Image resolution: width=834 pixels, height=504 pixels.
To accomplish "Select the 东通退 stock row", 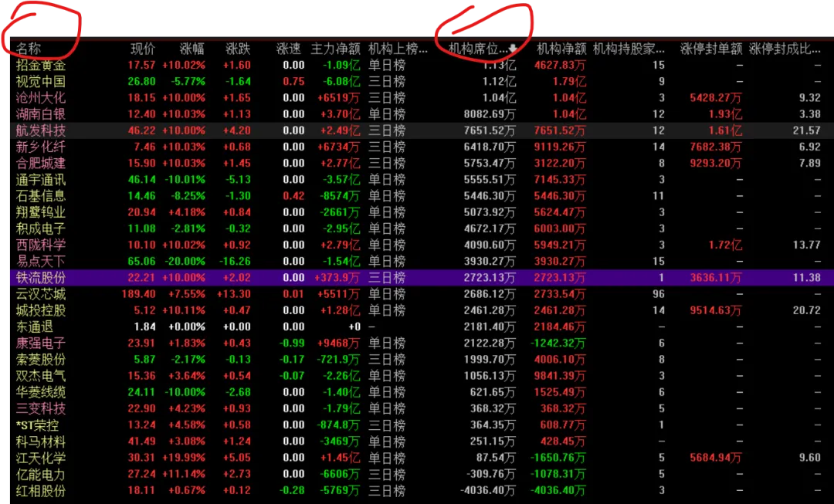I will click(422, 327).
